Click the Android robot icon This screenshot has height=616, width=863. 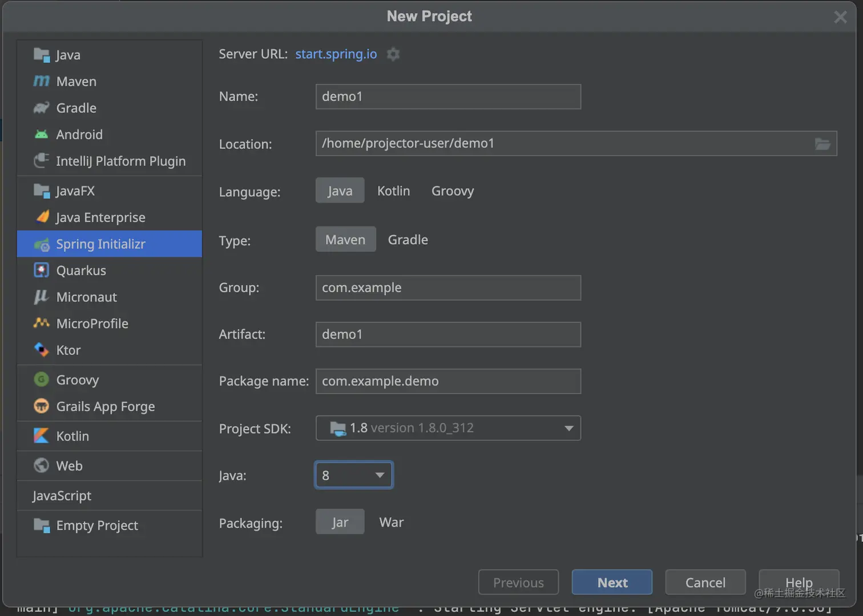coord(41,135)
